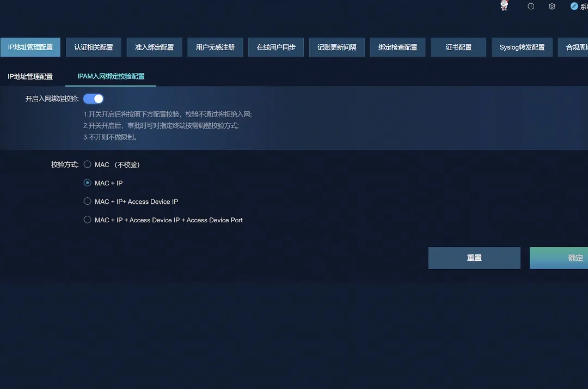
Task: Open the 认证相关配置 tab
Action: pos(94,47)
